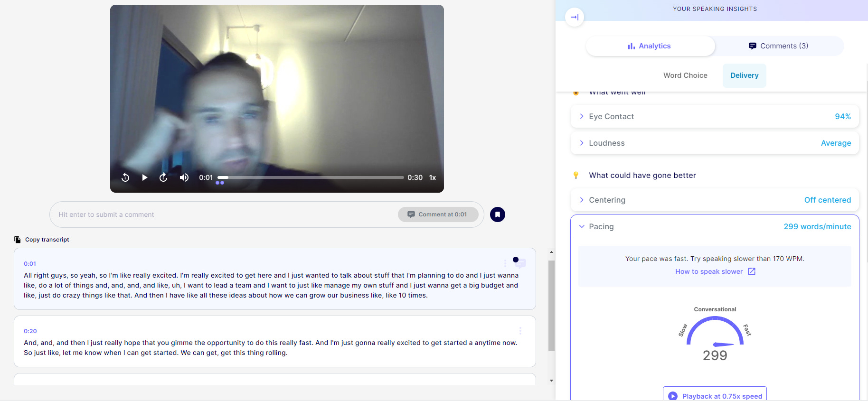Change the 1x playback speed
Image resolution: width=868 pixels, height=401 pixels.
pyautogui.click(x=433, y=177)
